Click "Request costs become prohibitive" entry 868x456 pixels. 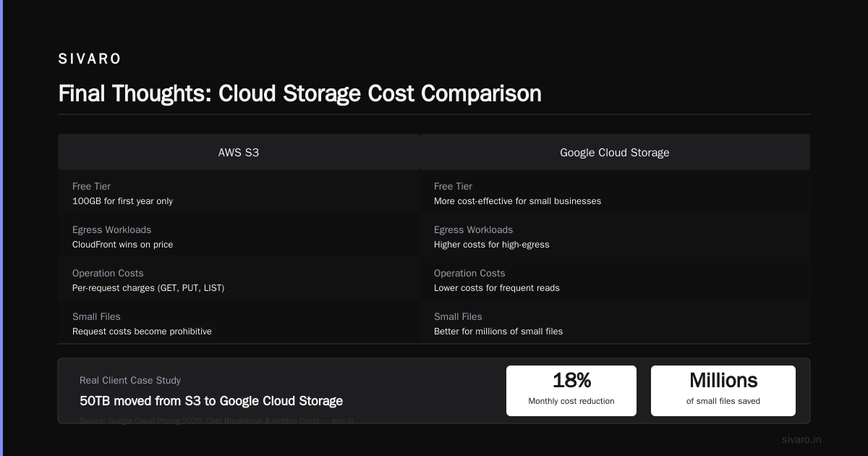pyautogui.click(x=142, y=332)
